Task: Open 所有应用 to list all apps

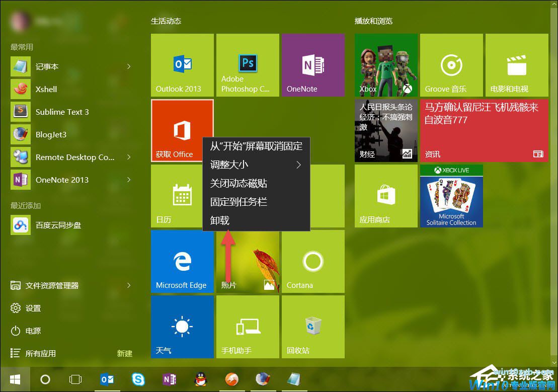Action: (x=40, y=353)
